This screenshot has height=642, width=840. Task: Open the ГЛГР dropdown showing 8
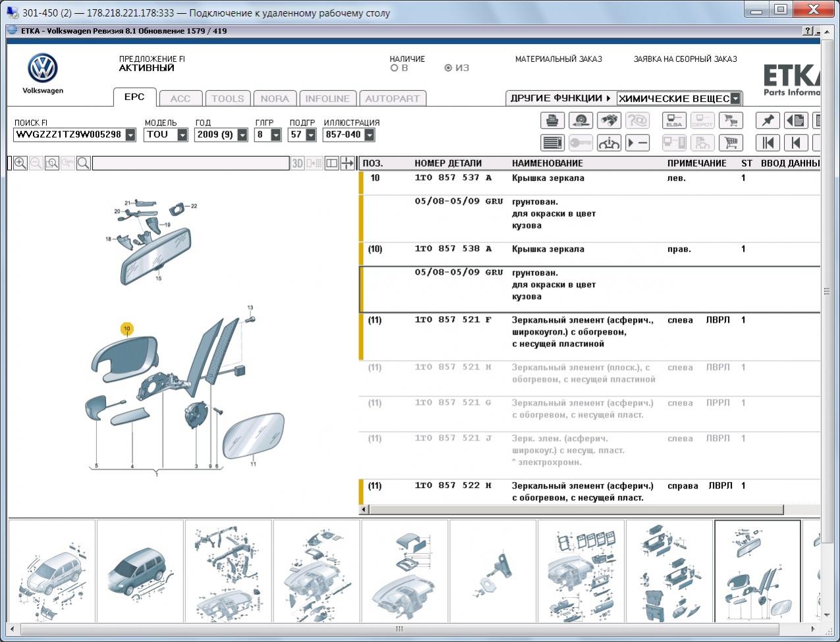click(x=276, y=134)
